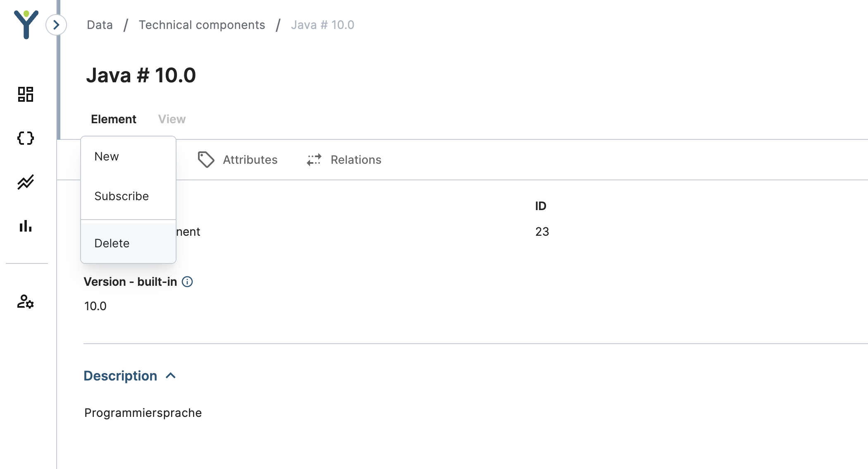
Task: Go to Data in the breadcrumb
Action: (100, 25)
